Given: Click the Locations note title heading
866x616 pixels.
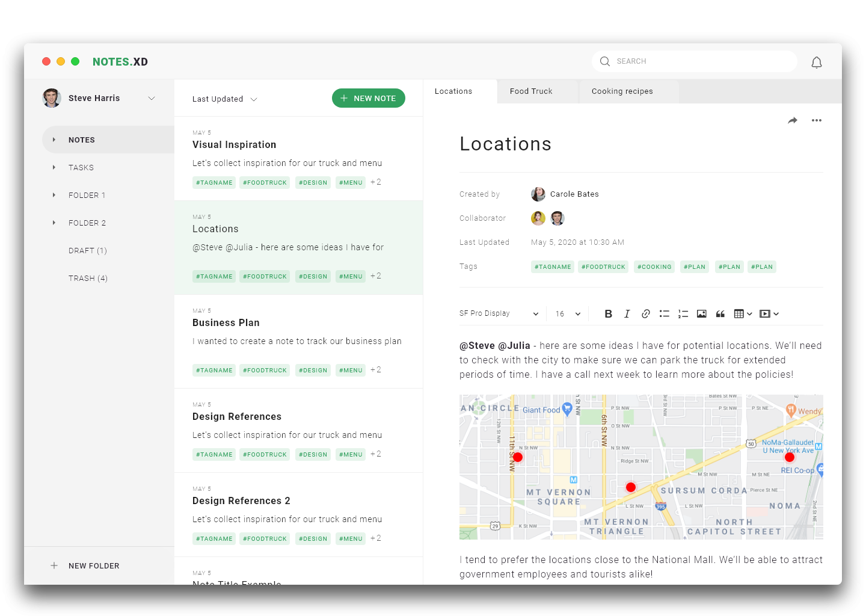Looking at the screenshot, I should tap(505, 144).
